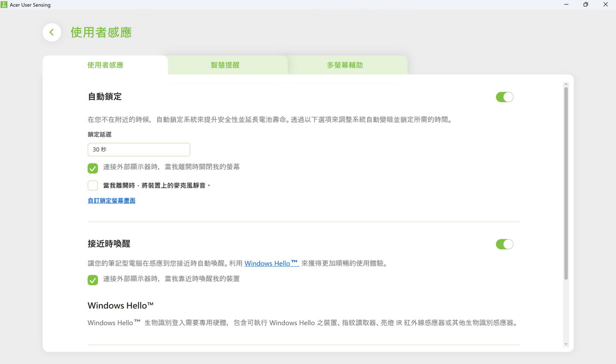This screenshot has width=616, height=364.
Task: Open the 多螢幕輔助 tab
Action: 345,65
